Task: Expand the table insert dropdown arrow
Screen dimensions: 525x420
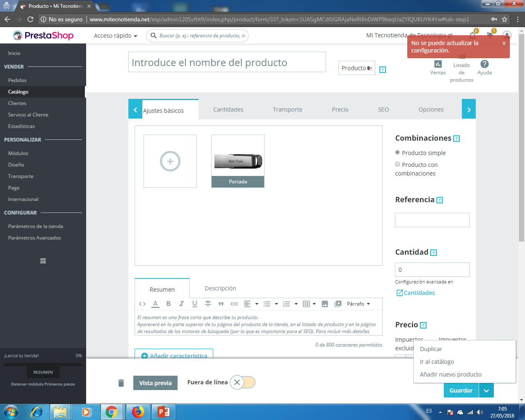Action: tap(314, 304)
